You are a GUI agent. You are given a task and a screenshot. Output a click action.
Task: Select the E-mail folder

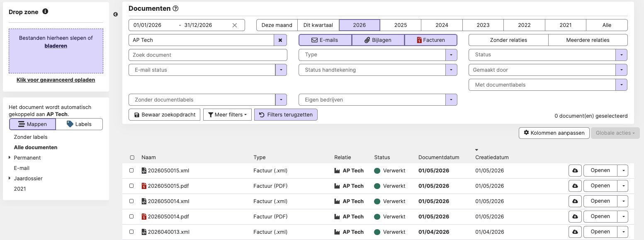click(x=22, y=168)
